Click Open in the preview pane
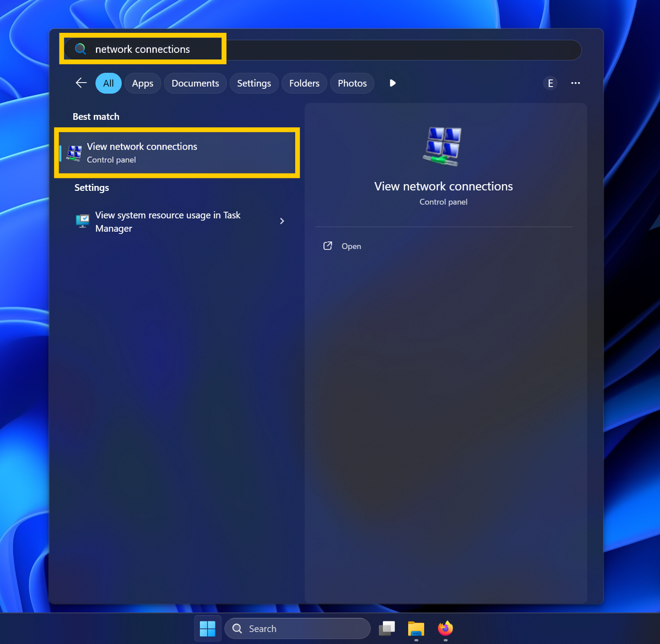Screen dimensions: 660x644 [351, 246]
